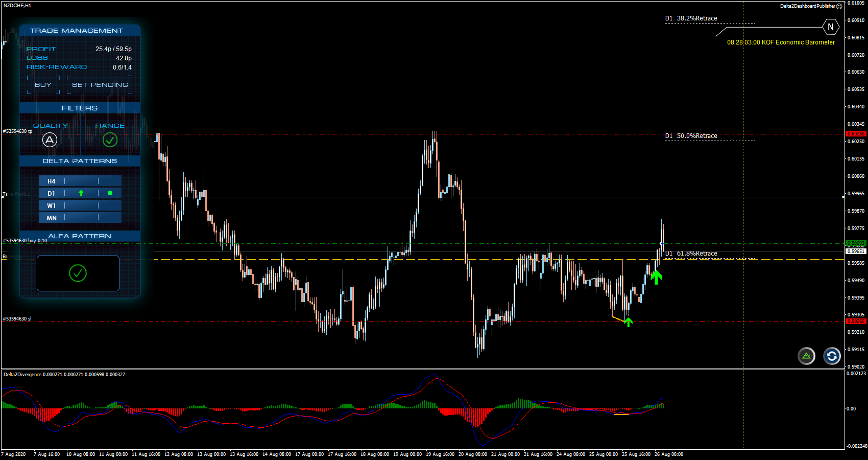Image resolution: width=868 pixels, height=460 pixels.
Task: Click the green triangle round button
Action: pos(806,356)
